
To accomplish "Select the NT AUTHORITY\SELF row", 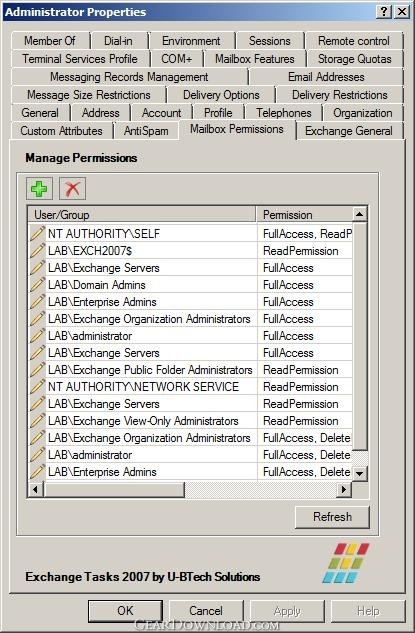I will pos(191,233).
